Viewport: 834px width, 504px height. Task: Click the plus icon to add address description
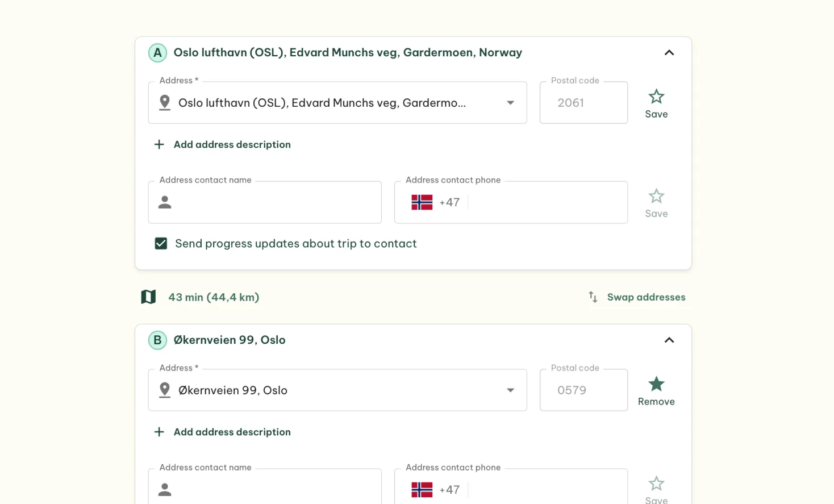(x=159, y=144)
